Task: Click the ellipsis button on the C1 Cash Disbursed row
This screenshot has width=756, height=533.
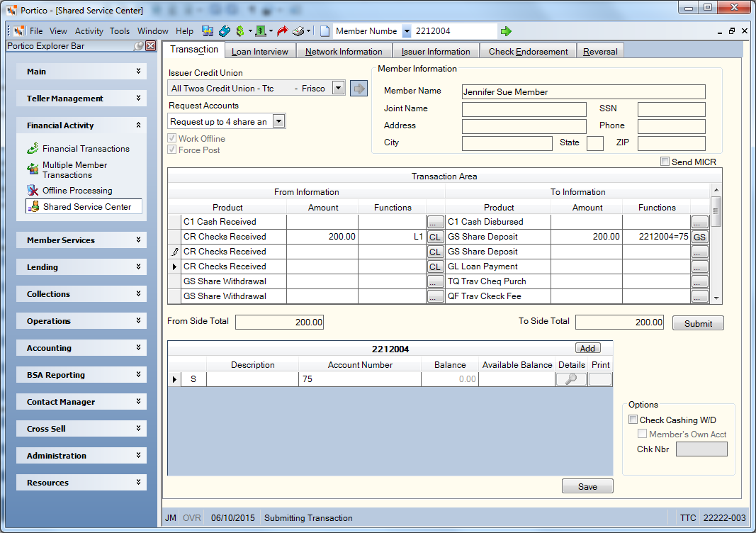Action: tap(699, 222)
